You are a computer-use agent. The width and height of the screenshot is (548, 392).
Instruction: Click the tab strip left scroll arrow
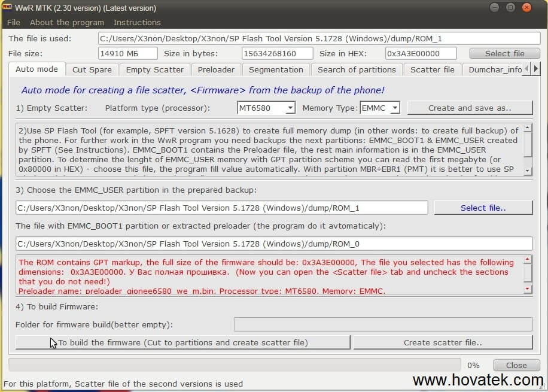(x=526, y=69)
